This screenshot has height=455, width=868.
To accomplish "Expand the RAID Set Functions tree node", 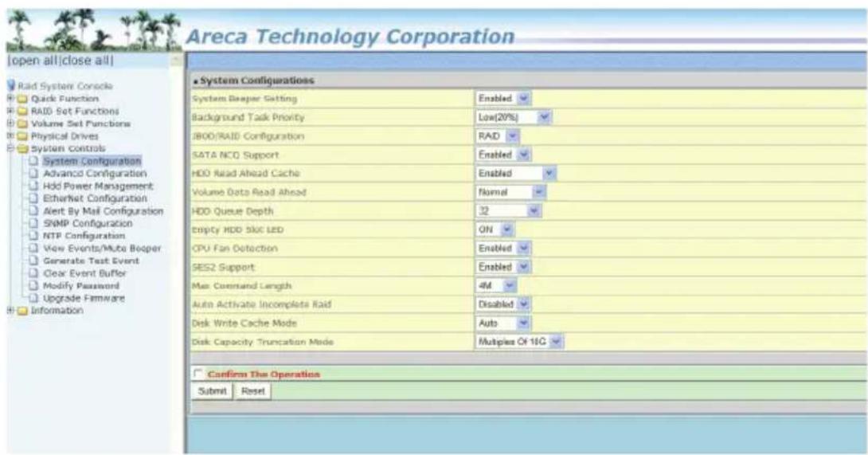I will (10, 111).
